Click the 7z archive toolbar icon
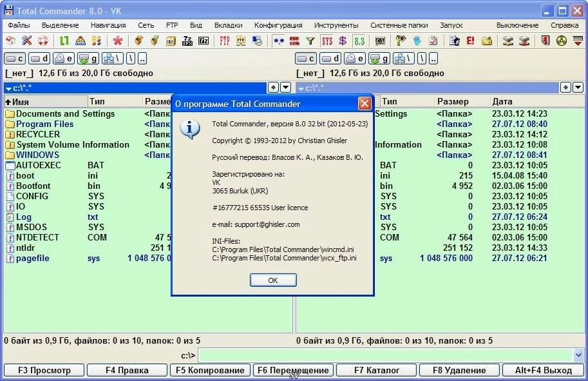 click(204, 41)
